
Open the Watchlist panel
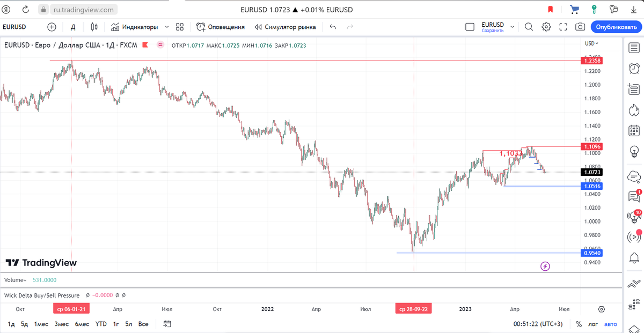[634, 48]
